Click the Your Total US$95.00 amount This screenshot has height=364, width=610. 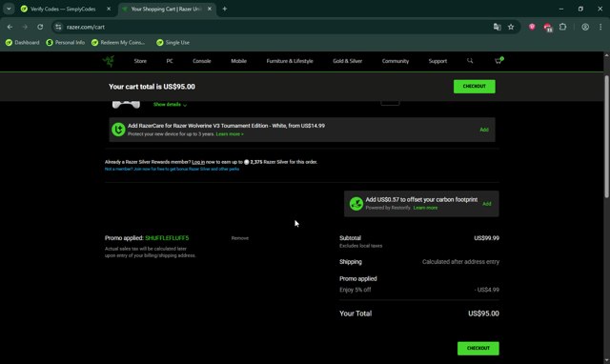(483, 313)
